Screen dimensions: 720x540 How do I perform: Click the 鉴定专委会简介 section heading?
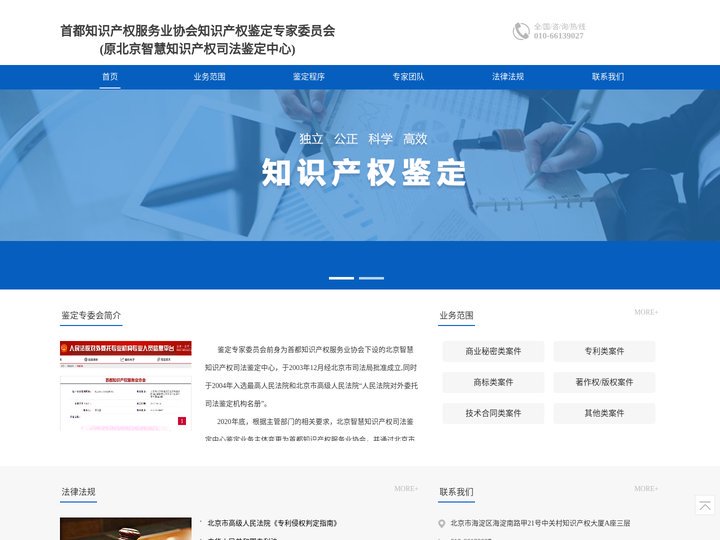[91, 315]
